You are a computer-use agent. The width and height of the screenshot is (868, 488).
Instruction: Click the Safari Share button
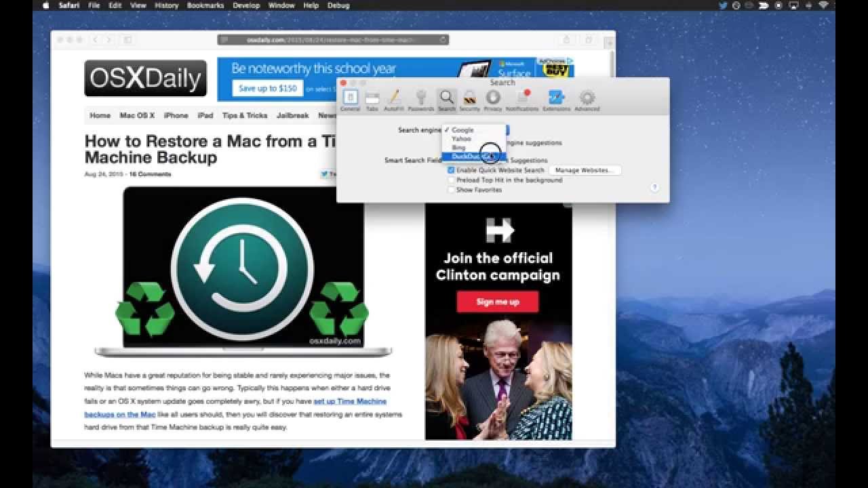pyautogui.click(x=567, y=40)
